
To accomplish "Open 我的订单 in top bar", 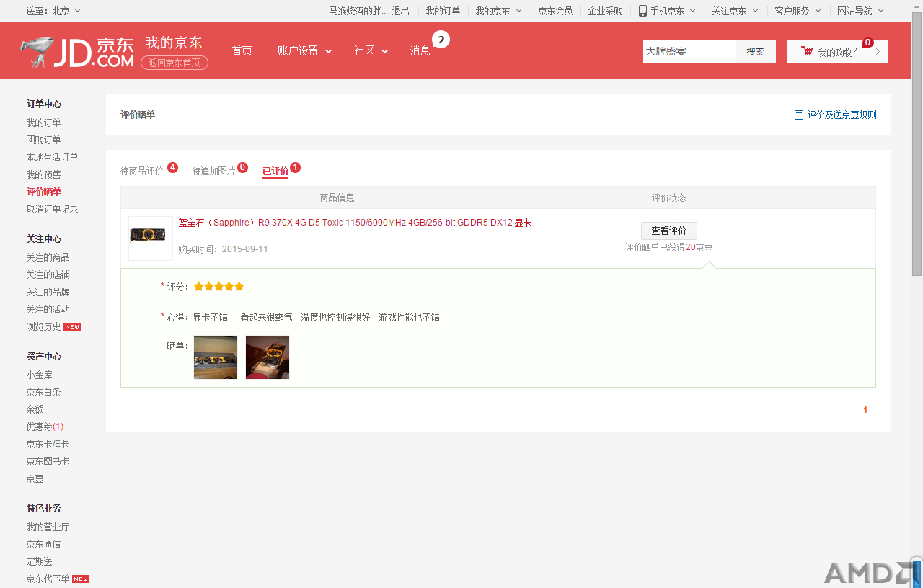I will click(x=443, y=11).
